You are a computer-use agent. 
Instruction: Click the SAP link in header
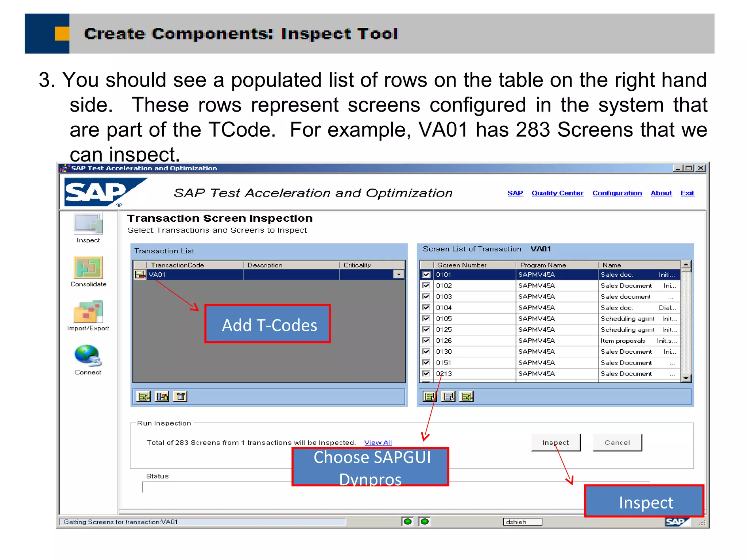(515, 193)
